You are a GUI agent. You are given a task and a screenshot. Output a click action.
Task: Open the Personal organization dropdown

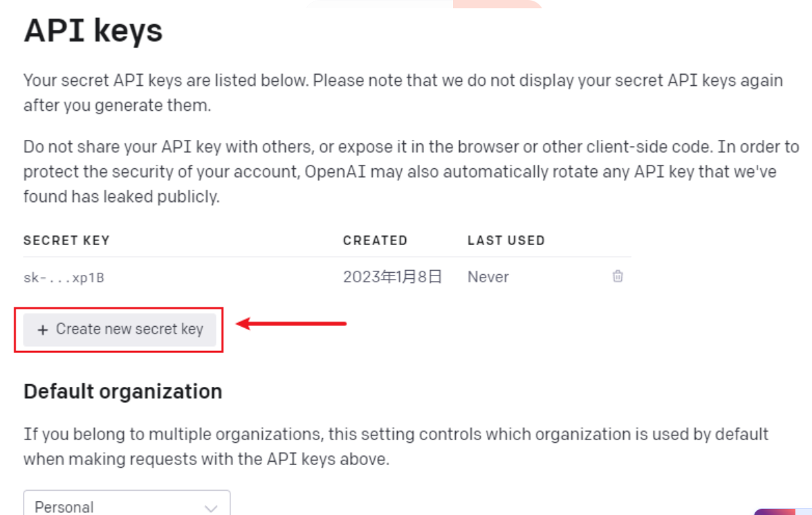pyautogui.click(x=127, y=503)
